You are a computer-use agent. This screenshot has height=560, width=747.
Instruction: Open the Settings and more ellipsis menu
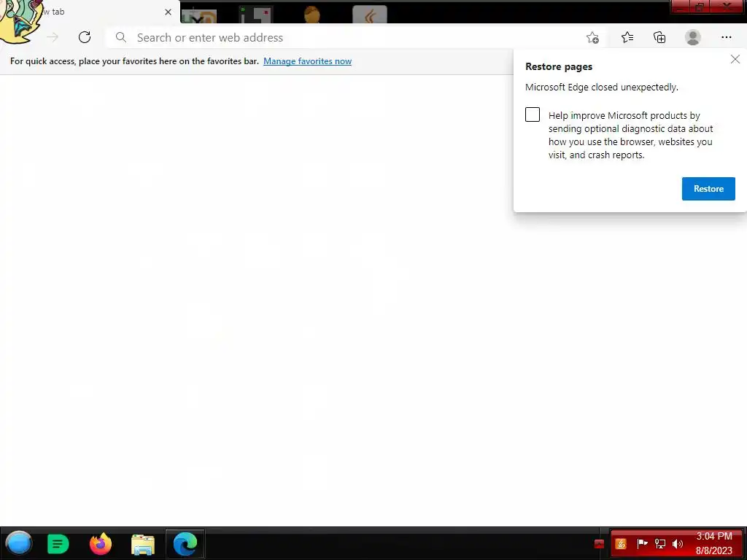pos(726,37)
